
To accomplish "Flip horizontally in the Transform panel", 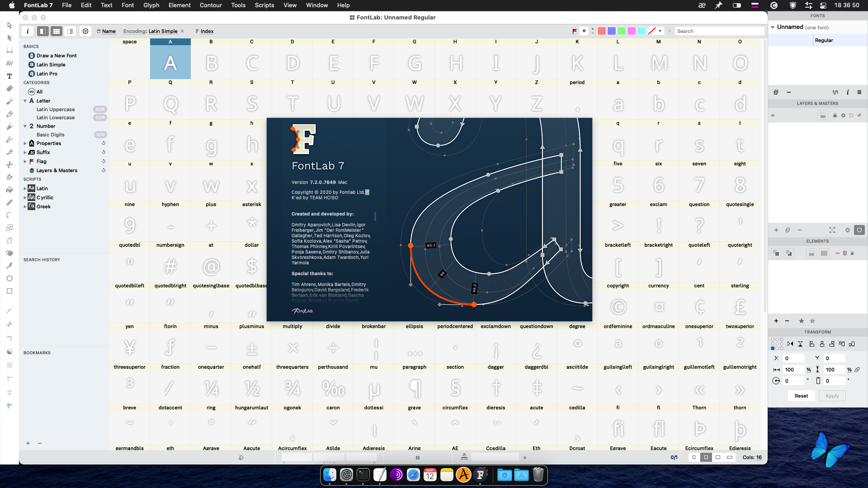I will point(790,344).
